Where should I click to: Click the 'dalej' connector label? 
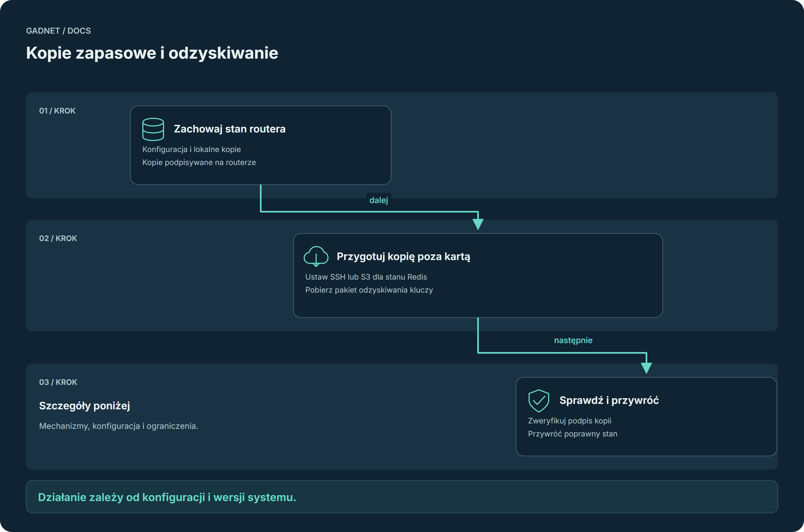click(379, 200)
